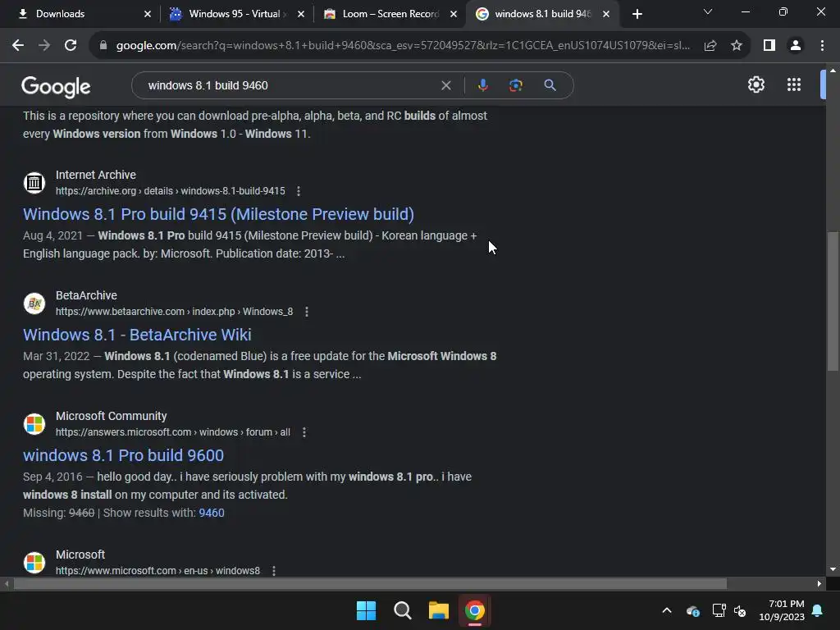This screenshot has height=630, width=840.
Task: Open the clock showing 7:01 PM
Action: [x=782, y=610]
